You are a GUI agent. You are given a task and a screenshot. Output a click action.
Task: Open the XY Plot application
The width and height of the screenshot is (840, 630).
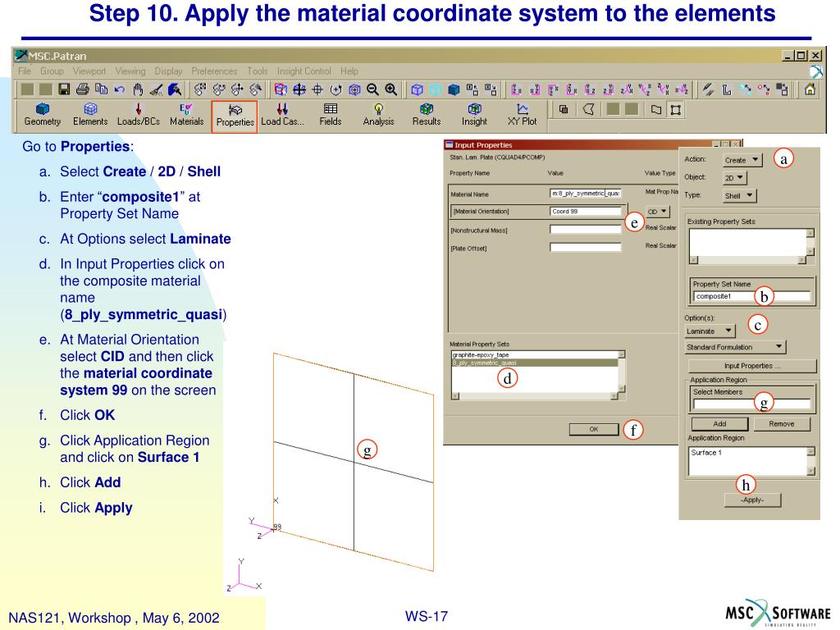tap(523, 115)
